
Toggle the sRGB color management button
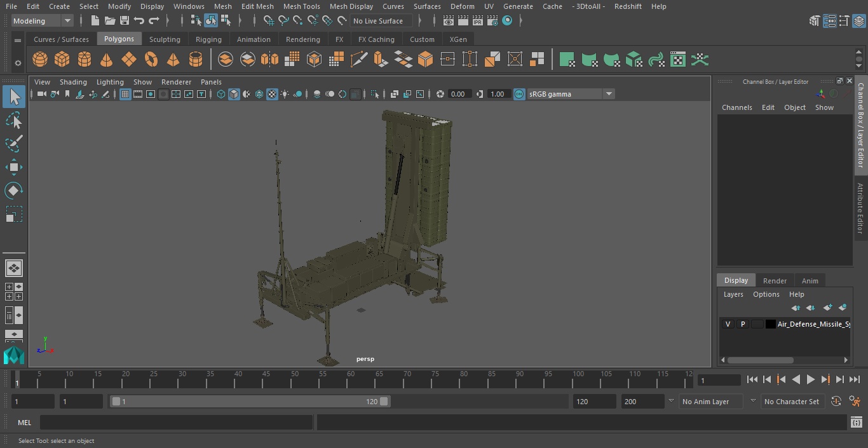tap(519, 94)
